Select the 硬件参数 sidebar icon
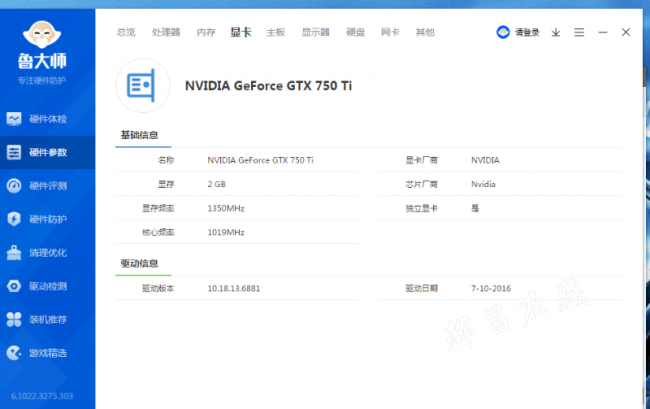Viewport: 650px width, 409px height. click(x=14, y=152)
